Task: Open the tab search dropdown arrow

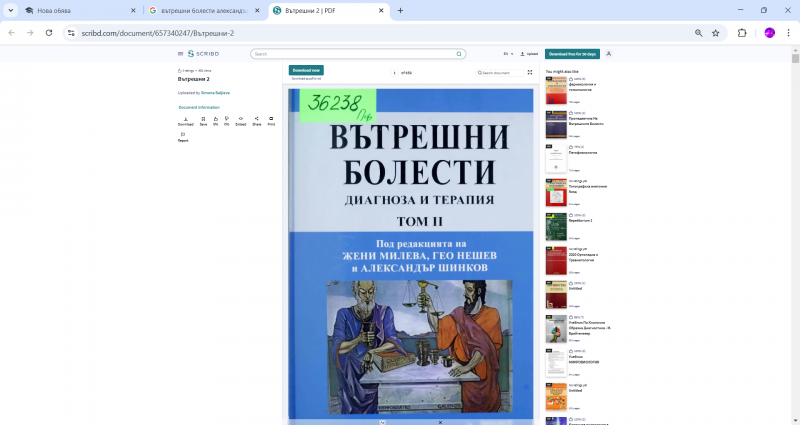Action: pos(10,10)
